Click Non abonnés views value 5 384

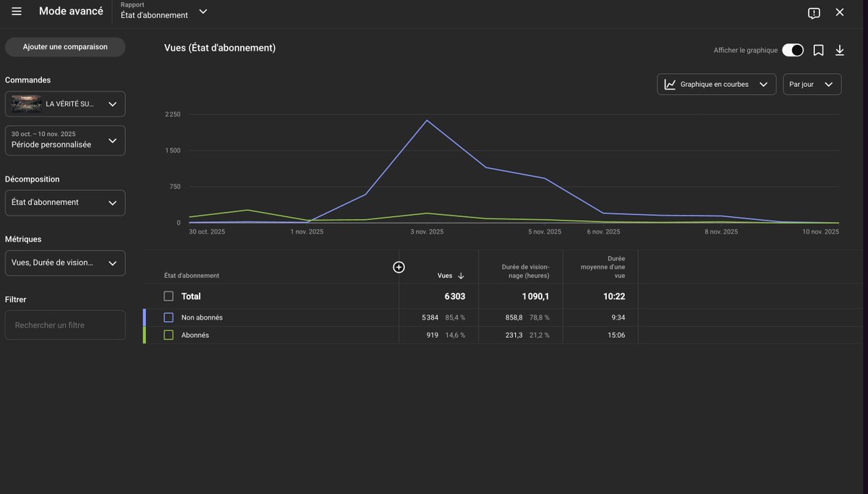(430, 318)
